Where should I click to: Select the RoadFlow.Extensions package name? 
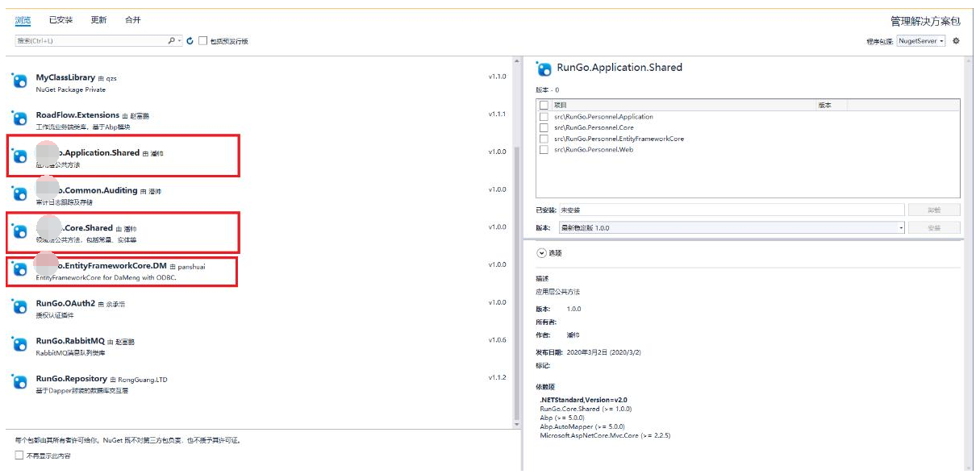click(77, 115)
